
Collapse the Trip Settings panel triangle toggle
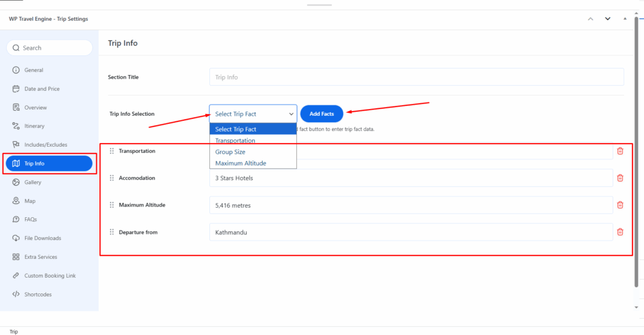pyautogui.click(x=625, y=19)
